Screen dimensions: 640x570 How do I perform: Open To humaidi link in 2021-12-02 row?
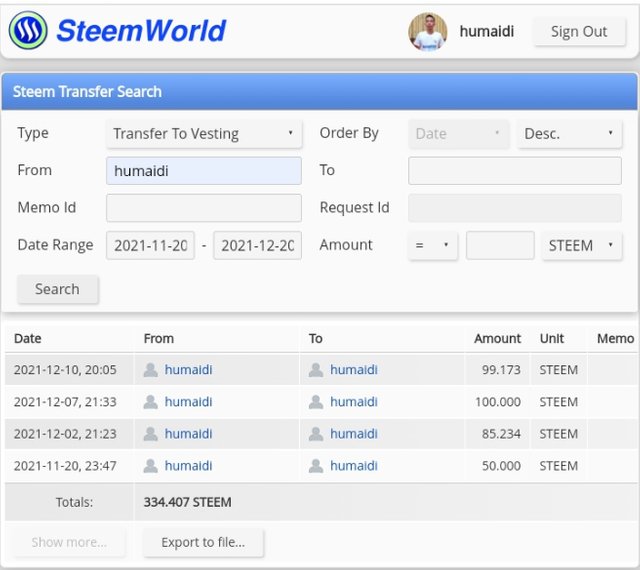353,434
